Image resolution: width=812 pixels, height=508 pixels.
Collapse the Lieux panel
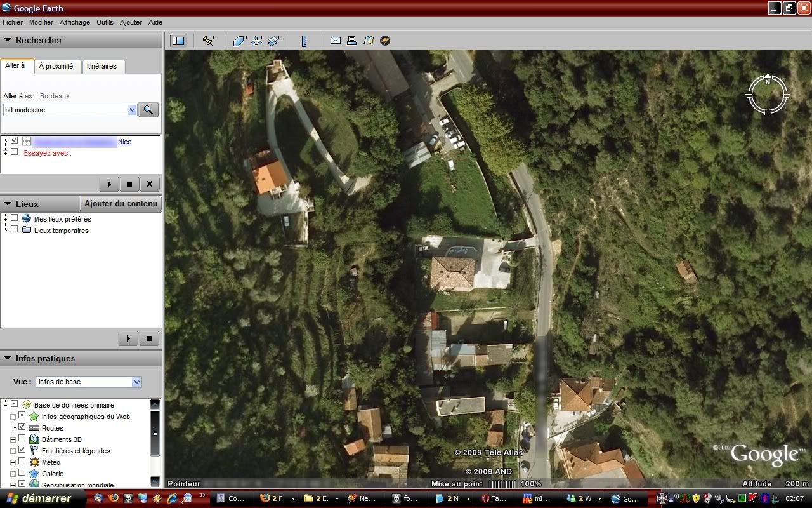[8, 204]
